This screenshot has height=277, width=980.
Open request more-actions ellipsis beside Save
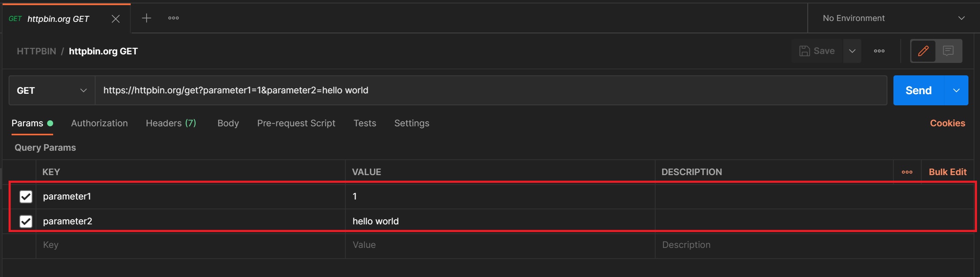[879, 51]
